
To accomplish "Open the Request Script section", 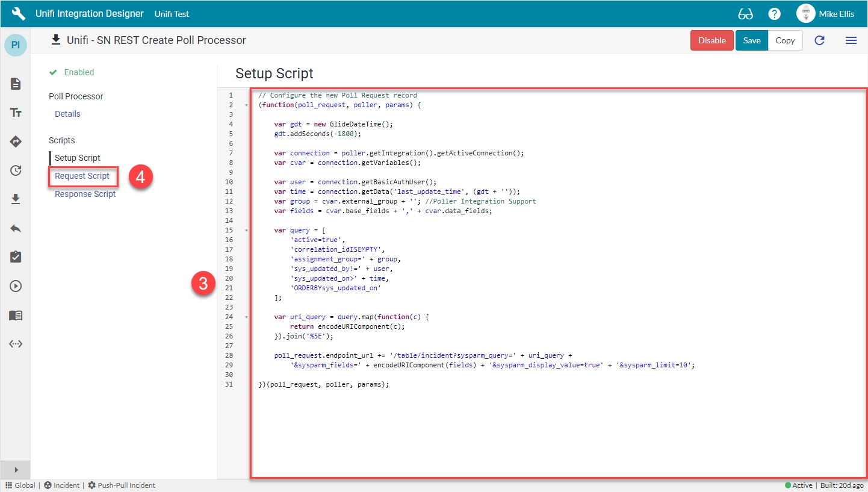I will 82,176.
